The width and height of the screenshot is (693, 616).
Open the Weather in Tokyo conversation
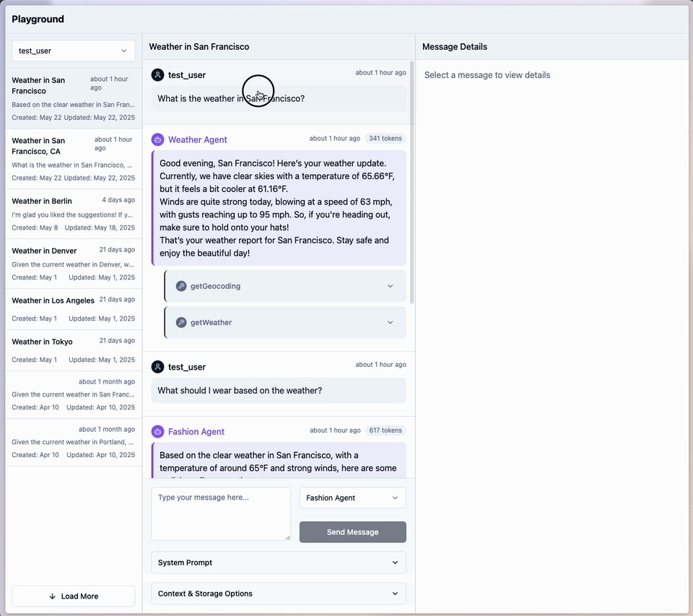(x=74, y=350)
